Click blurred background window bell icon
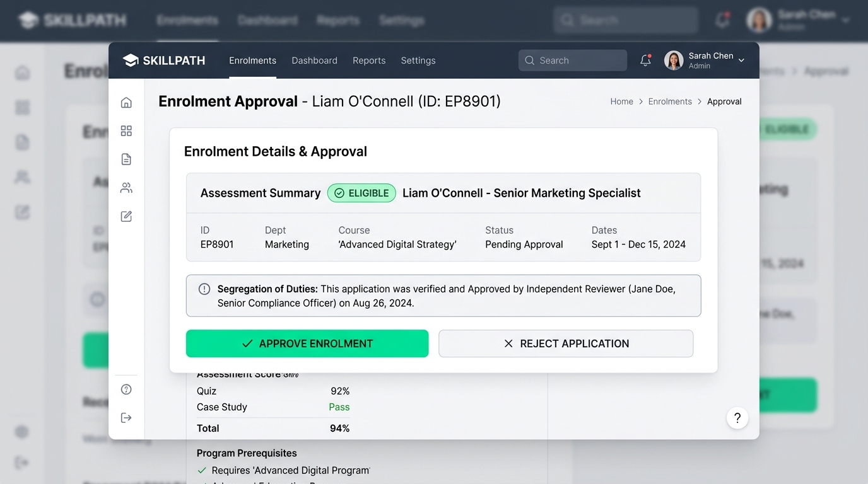The height and width of the screenshot is (484, 868). click(722, 20)
